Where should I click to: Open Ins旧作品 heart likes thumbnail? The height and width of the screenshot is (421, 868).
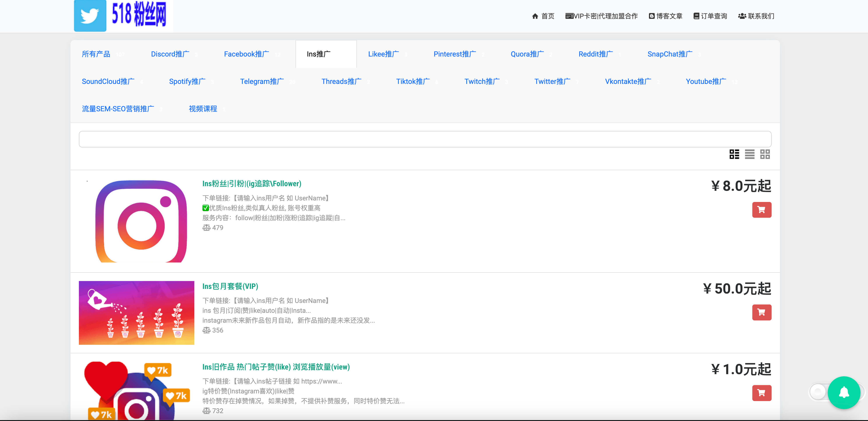[x=136, y=391]
